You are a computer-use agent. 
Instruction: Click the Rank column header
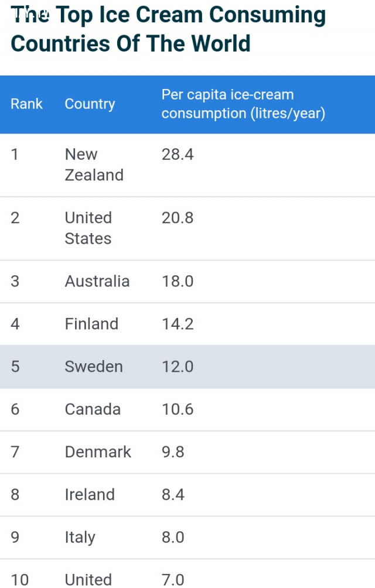(x=26, y=104)
